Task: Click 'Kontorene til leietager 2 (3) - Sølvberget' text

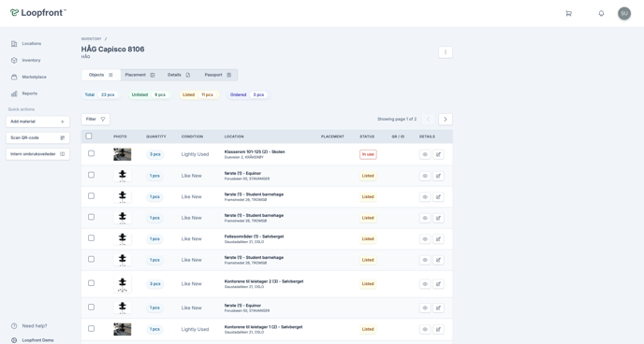Action: (264, 281)
